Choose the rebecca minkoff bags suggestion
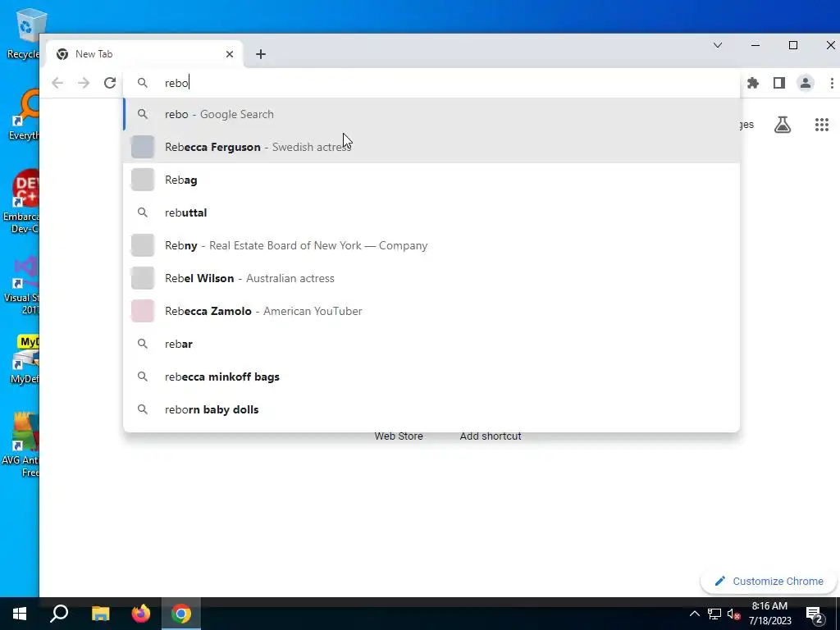Viewport: 840px width, 630px height. coord(431,377)
